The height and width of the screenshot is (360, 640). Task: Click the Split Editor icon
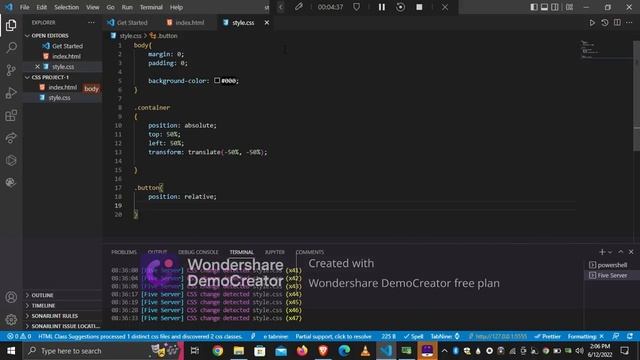point(617,23)
